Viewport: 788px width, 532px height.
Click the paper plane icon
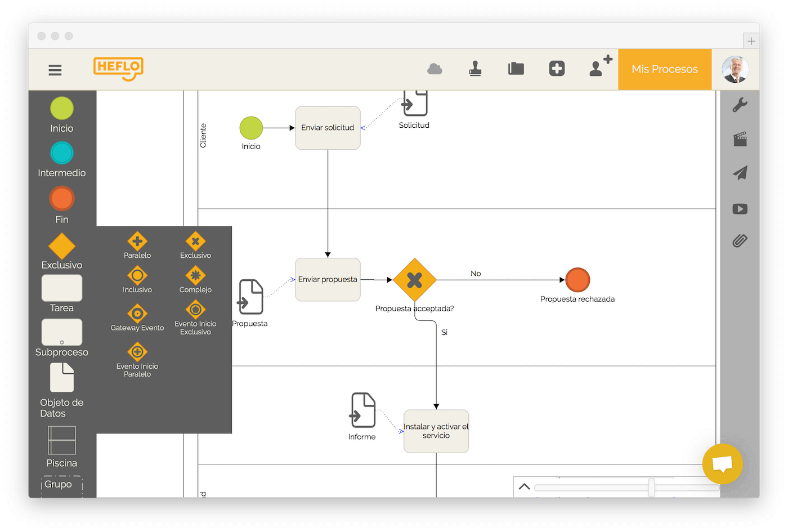click(x=740, y=173)
